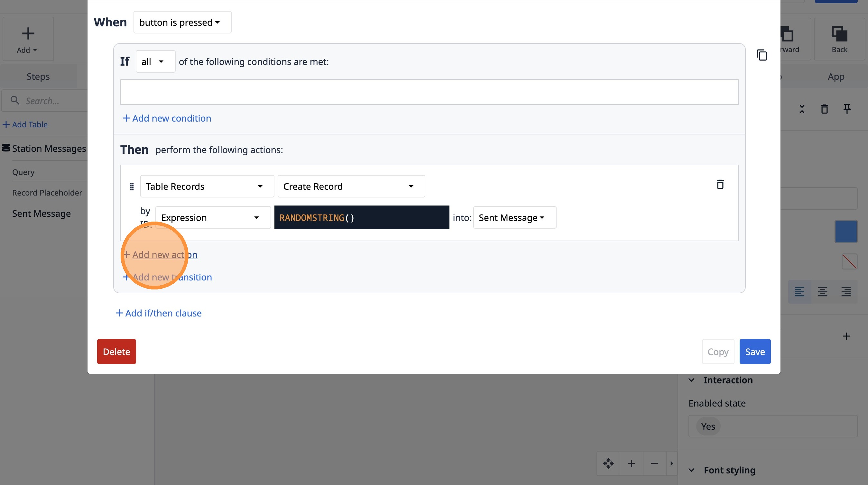
Task: Select center text alignment icon
Action: click(822, 291)
